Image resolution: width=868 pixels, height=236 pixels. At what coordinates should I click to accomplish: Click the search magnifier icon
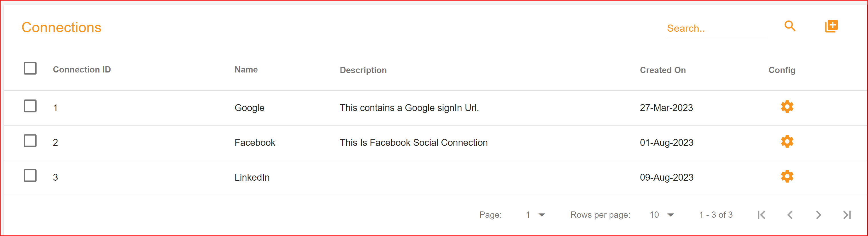(x=790, y=26)
